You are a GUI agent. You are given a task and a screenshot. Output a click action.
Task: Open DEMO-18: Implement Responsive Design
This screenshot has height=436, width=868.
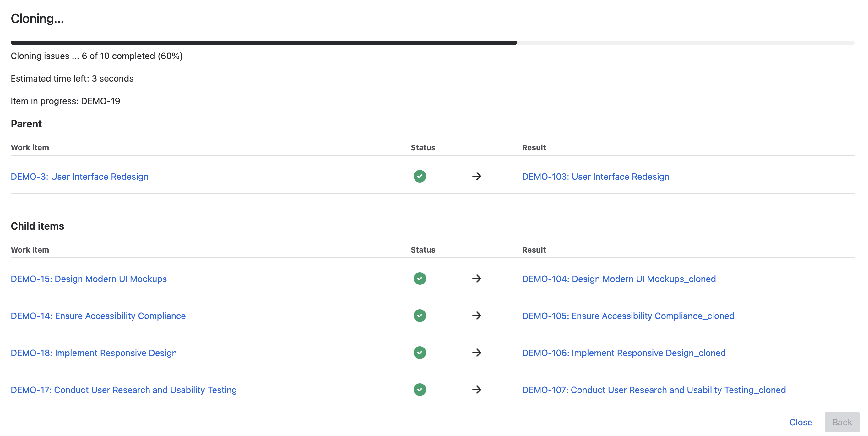coord(94,353)
